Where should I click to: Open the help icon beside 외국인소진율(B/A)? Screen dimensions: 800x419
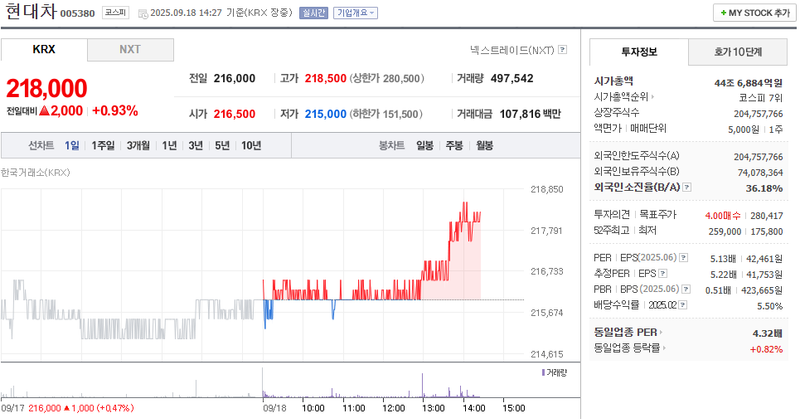pos(687,187)
